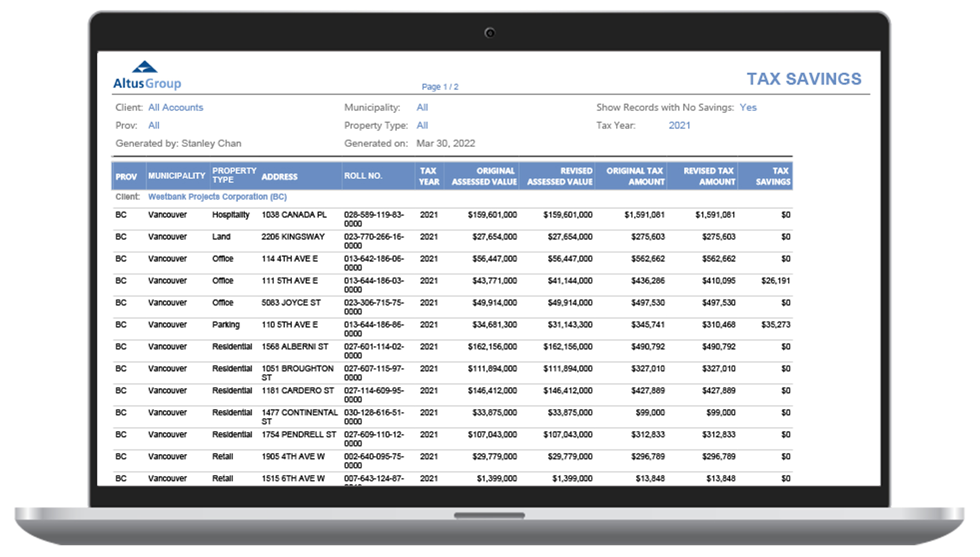Click the Tax Year value 2021

tap(679, 126)
